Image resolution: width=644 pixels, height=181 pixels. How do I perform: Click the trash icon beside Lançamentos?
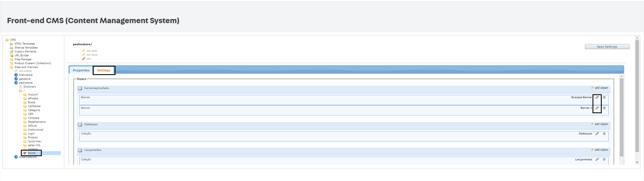(604, 160)
